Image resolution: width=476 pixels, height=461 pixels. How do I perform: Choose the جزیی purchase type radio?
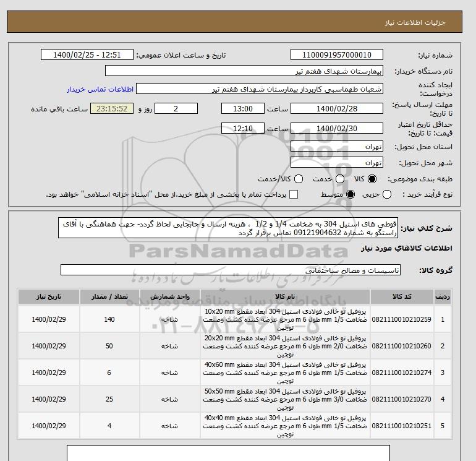pyautogui.click(x=387, y=194)
